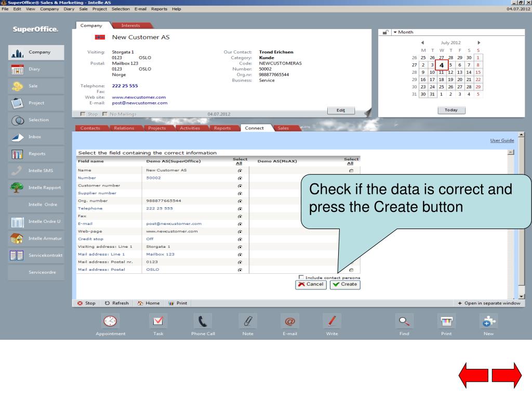Click Select All under Demo AS(SuperOffice)
This screenshot has width=532, height=399.
tap(240, 161)
